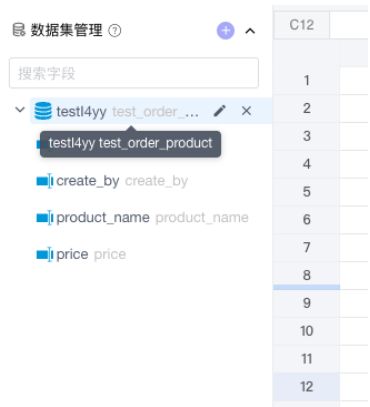Select row 5 header
370x407 pixels.
coord(306,192)
